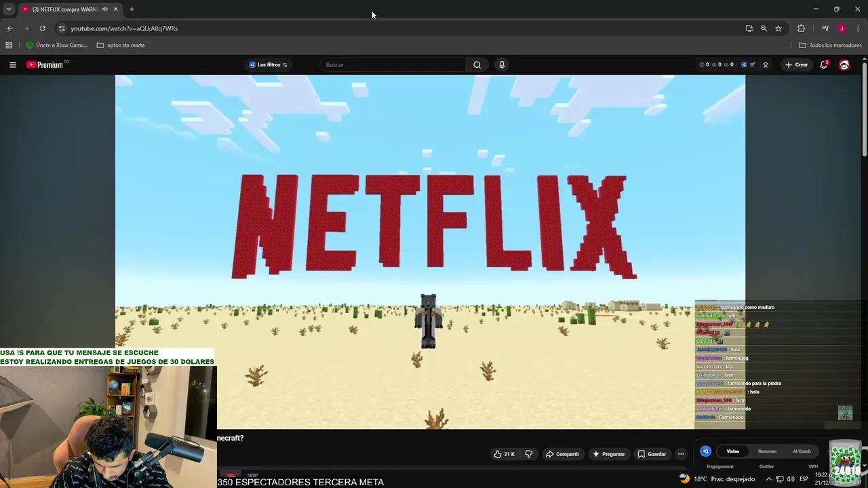Reload the page in Chrome

42,28
